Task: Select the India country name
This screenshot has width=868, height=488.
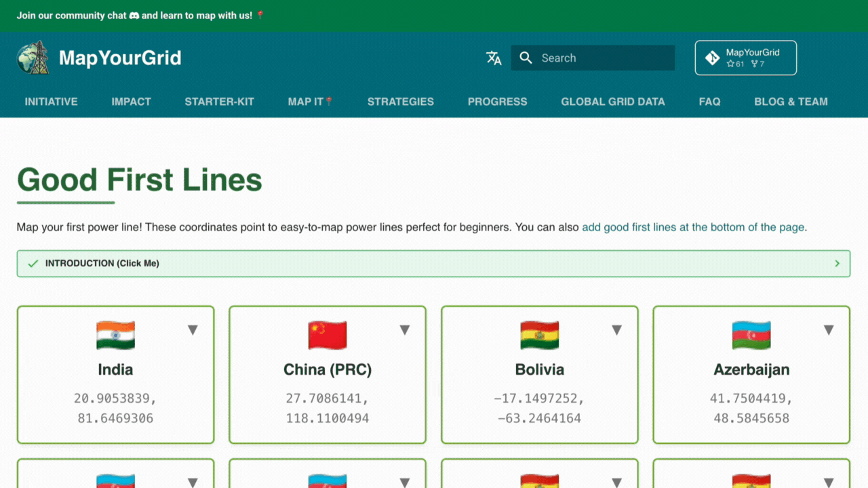Action: coord(115,369)
